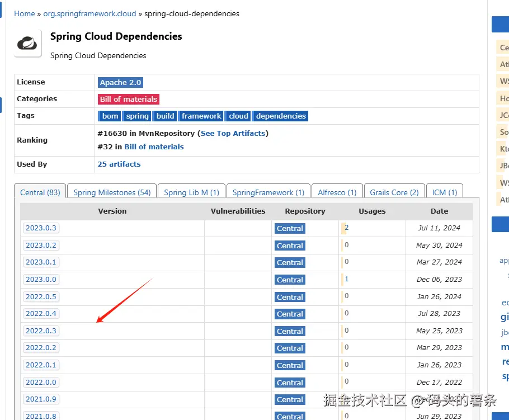The width and height of the screenshot is (509, 420).
Task: Open version 2022.0.3
Action: point(41,331)
